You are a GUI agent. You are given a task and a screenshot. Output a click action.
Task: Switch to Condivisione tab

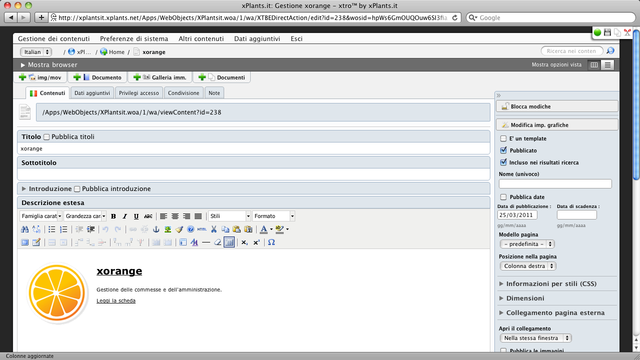pyautogui.click(x=184, y=93)
